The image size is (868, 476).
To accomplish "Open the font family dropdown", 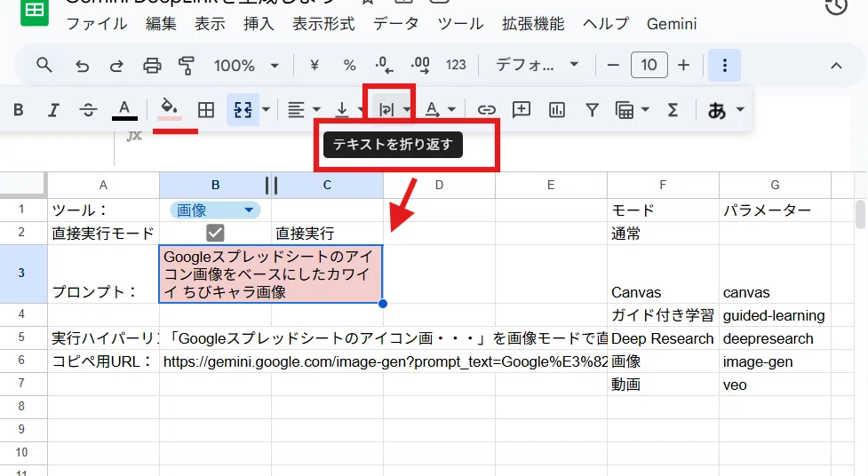I will tap(537, 66).
